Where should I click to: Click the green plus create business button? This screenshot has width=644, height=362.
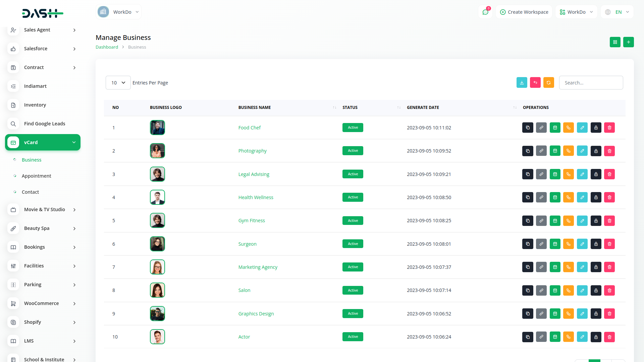[628, 42]
